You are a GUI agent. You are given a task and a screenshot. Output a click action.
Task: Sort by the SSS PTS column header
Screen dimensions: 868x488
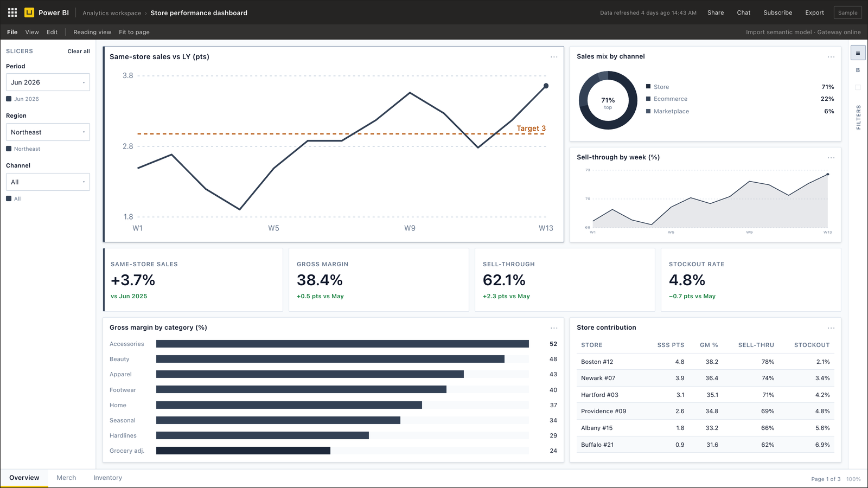click(x=671, y=345)
